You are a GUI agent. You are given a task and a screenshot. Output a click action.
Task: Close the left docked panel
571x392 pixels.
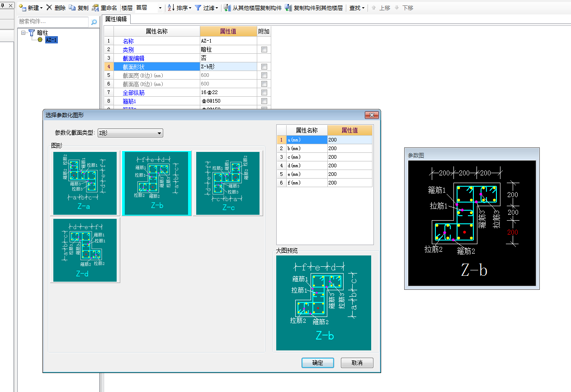coord(11,5)
